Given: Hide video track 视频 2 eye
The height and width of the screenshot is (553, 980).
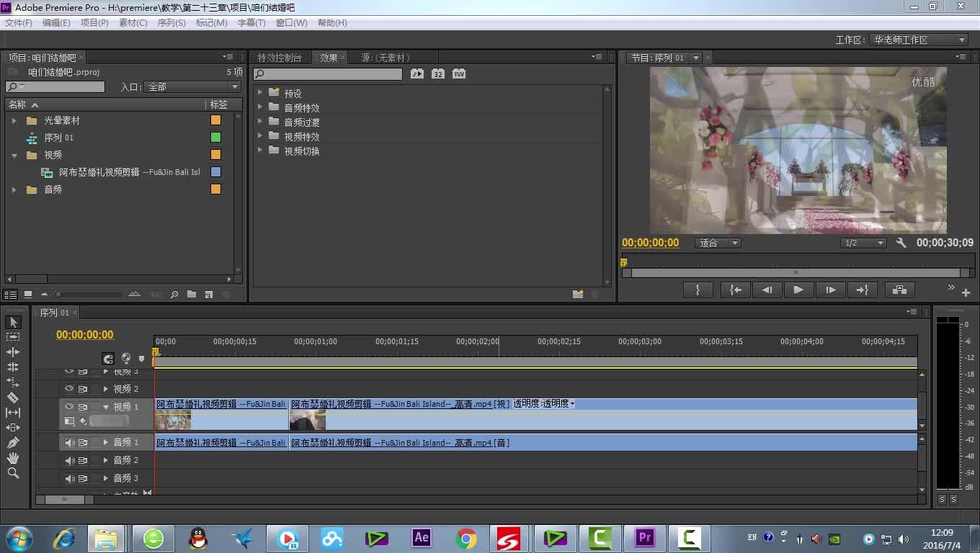Looking at the screenshot, I should pos(70,389).
